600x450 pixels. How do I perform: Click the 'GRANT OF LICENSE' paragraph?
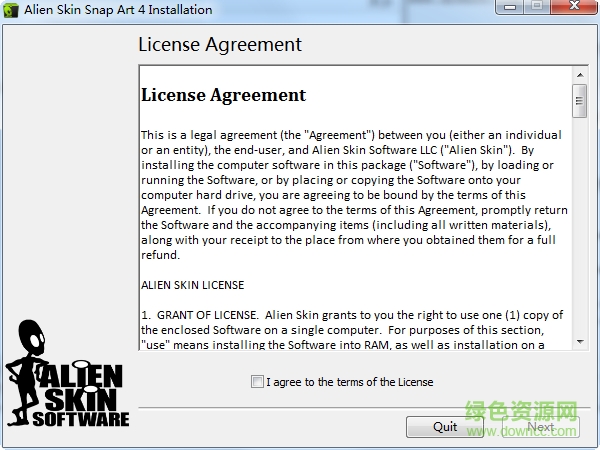tap(352, 330)
